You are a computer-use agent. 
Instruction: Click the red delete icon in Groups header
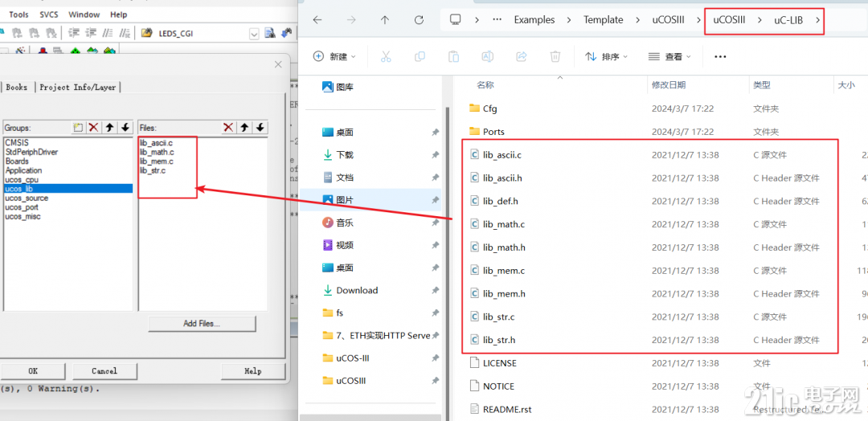[93, 128]
